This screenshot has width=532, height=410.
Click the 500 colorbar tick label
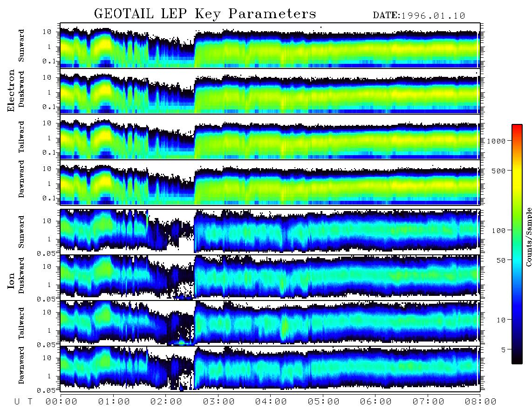point(498,171)
